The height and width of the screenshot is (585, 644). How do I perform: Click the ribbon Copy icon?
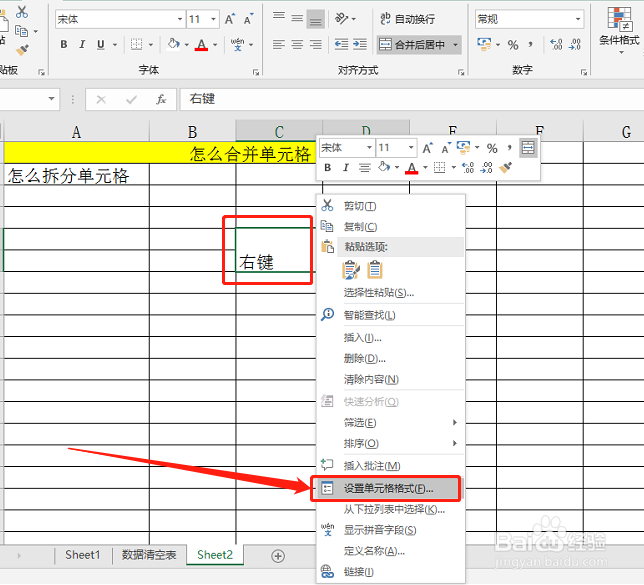click(x=21, y=31)
